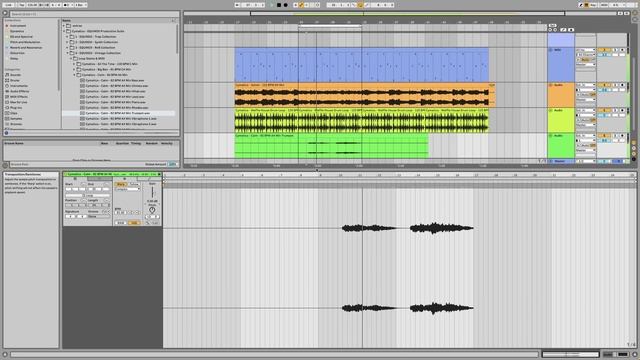This screenshot has height=360, width=640.
Task: Select Calm 82 BPM Trumpet.wav file
Action: pyautogui.click(x=118, y=113)
